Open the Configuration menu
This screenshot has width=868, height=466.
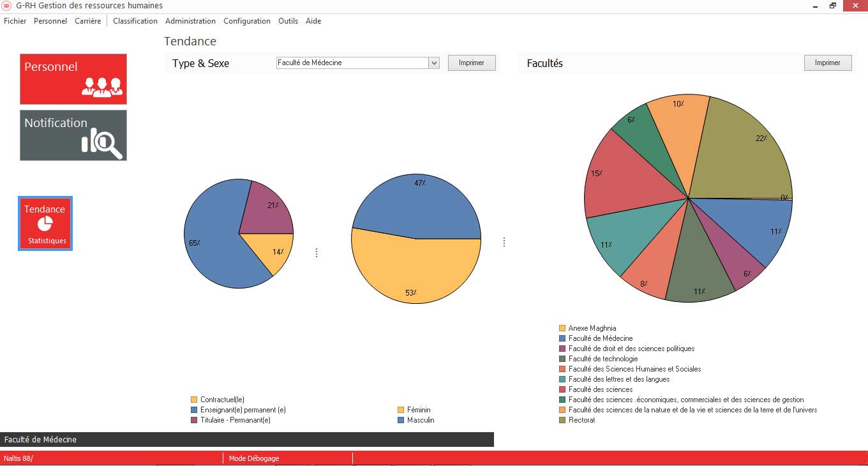(x=247, y=21)
